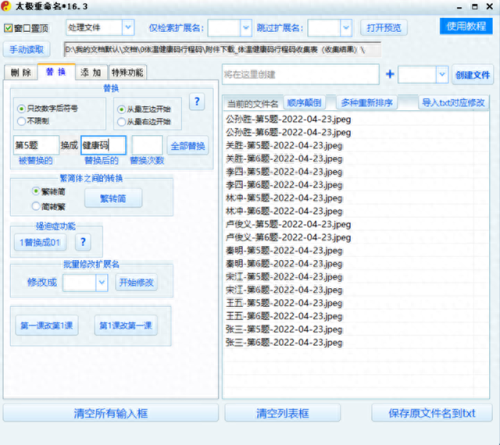Click 导入txt对应修改 button
The height and width of the screenshot is (445, 500).
pyautogui.click(x=454, y=103)
